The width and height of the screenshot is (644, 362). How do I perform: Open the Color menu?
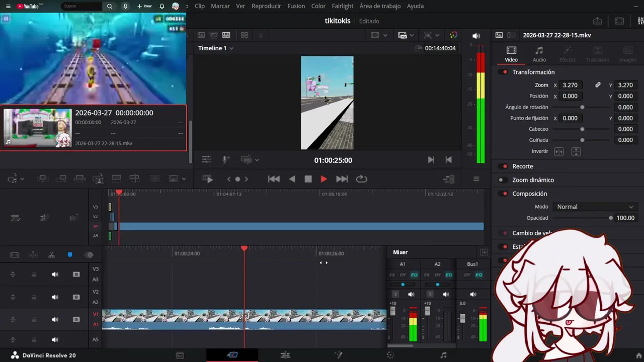pos(318,6)
